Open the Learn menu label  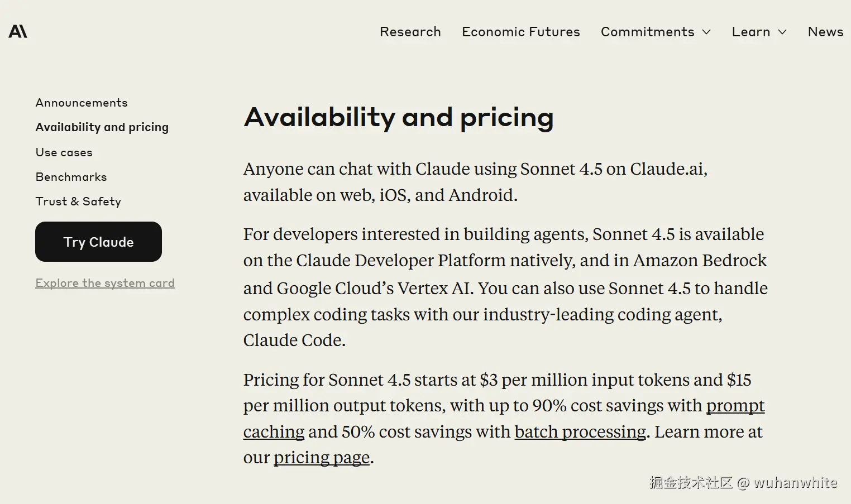(x=750, y=32)
